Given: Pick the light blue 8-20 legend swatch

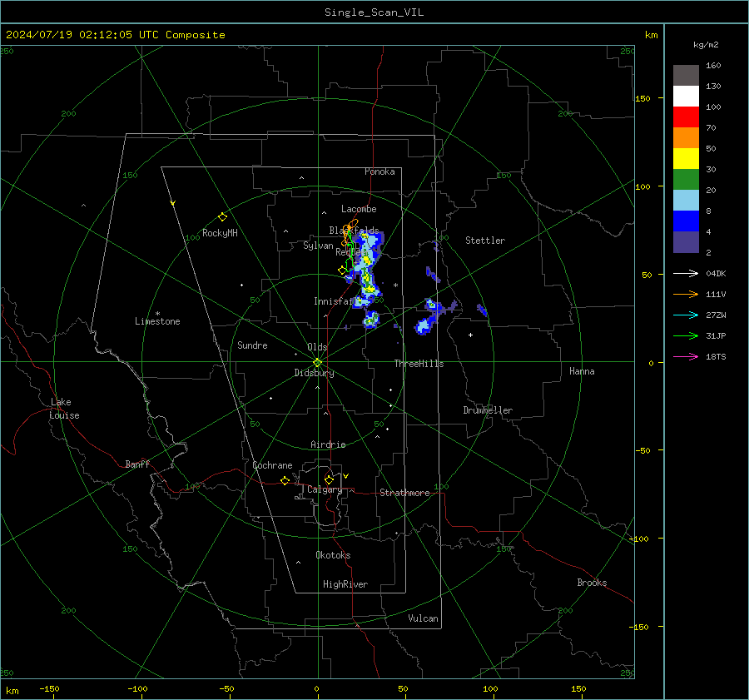Looking at the screenshot, I should (x=686, y=201).
